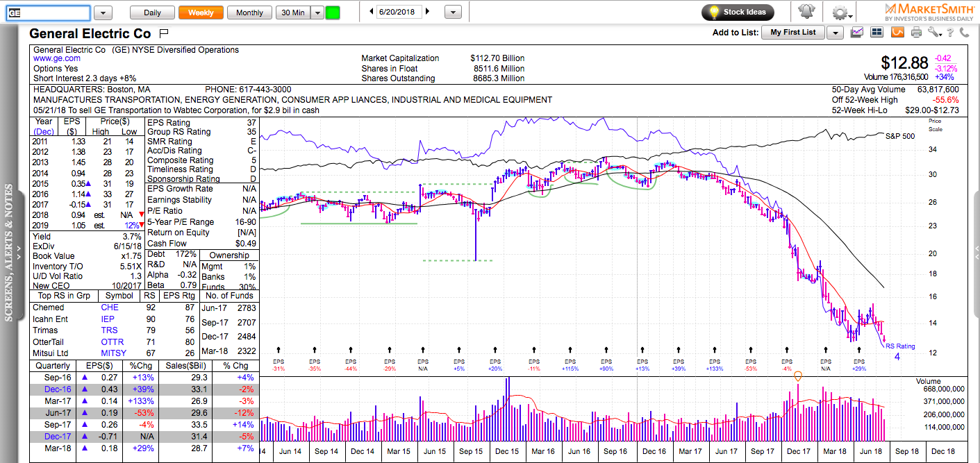Click the General Electric Co title
The image size is (980, 463).
[90, 33]
